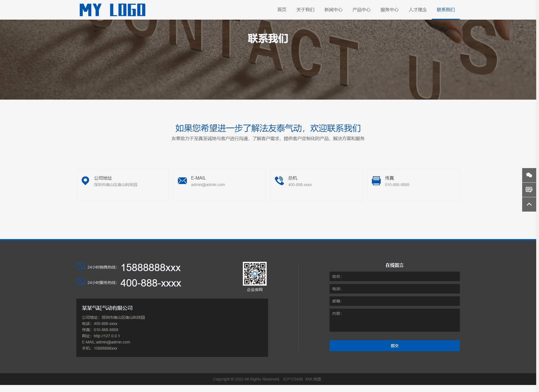The height and width of the screenshot is (392, 539).
Task: Click the admin@admin.com text in E-MAIL card
Action: pos(208,185)
